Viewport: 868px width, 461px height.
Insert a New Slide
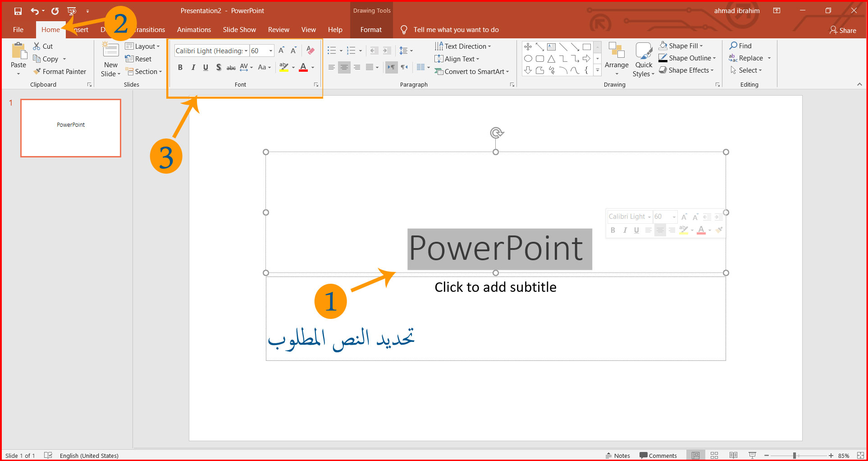pos(111,60)
